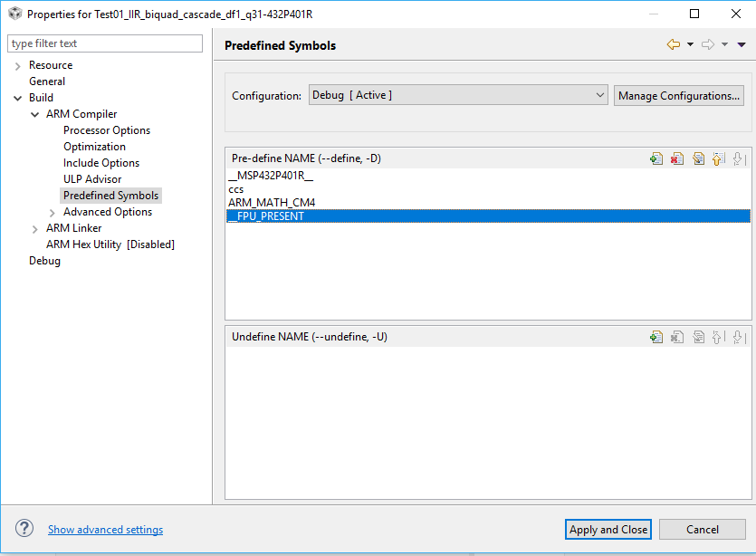Image resolution: width=756 pixels, height=556 pixels.
Task: Click the help question mark icon
Action: (x=24, y=529)
